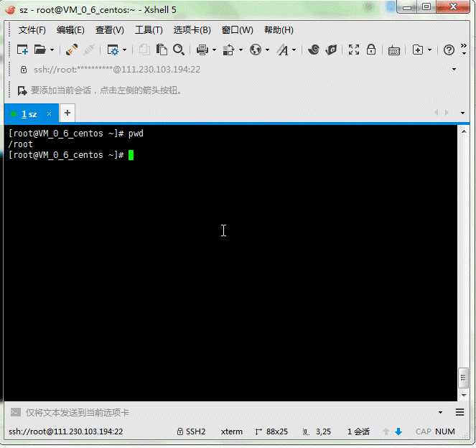Click the Connect icon
The width and height of the screenshot is (476, 448).
click(x=71, y=50)
